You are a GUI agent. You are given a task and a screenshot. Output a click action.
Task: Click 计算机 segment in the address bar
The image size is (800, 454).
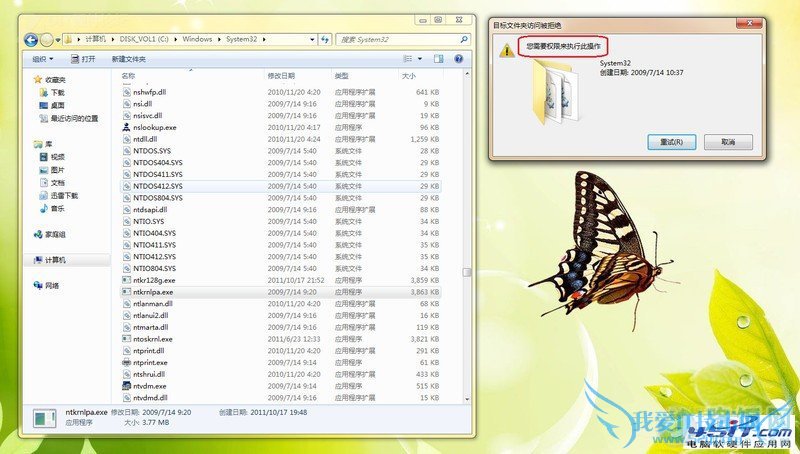tap(95, 39)
